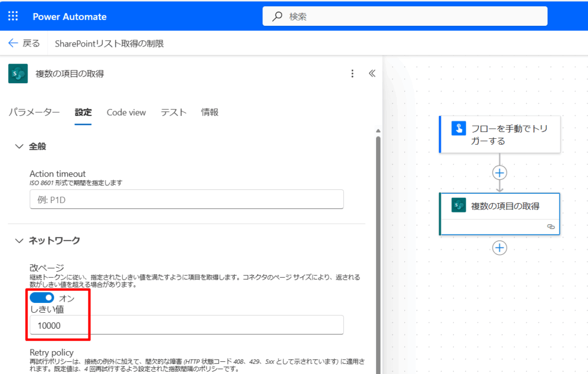Collapse the side panel with double chevron
The image size is (588, 374).
point(372,73)
